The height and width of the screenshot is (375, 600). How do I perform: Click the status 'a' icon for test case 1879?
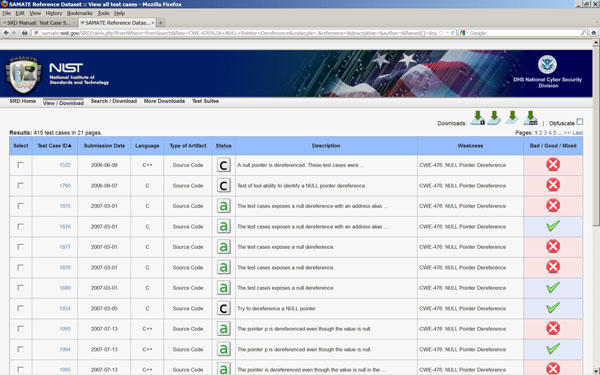pyautogui.click(x=224, y=267)
